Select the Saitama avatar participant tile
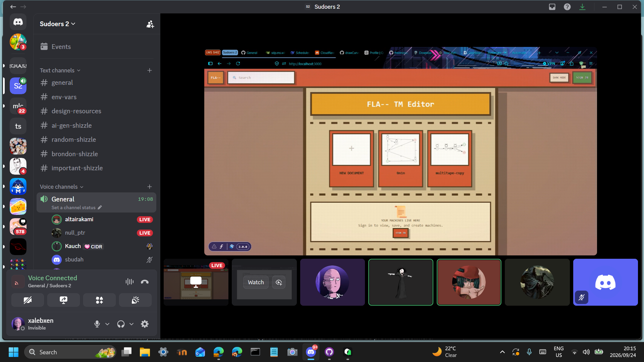This screenshot has height=362, width=644. pyautogui.click(x=332, y=282)
